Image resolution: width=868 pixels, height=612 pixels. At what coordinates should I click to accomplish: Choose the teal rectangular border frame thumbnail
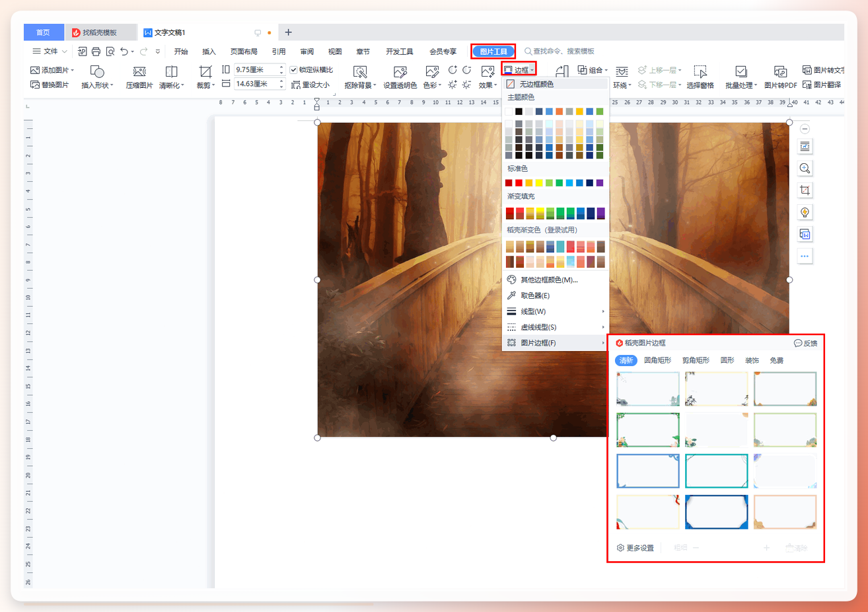tap(716, 471)
